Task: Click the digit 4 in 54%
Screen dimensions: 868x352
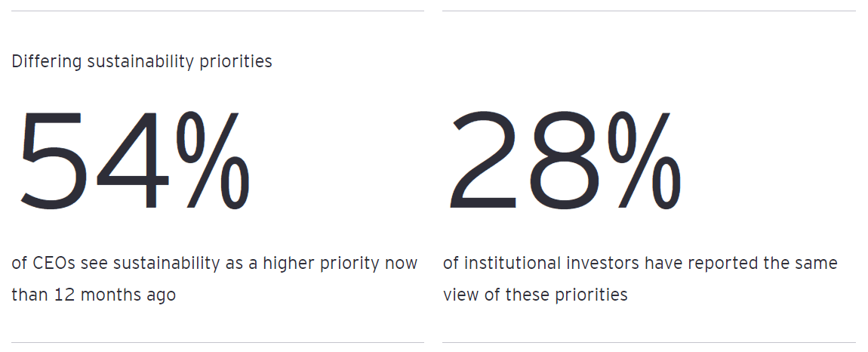Action: (x=134, y=162)
